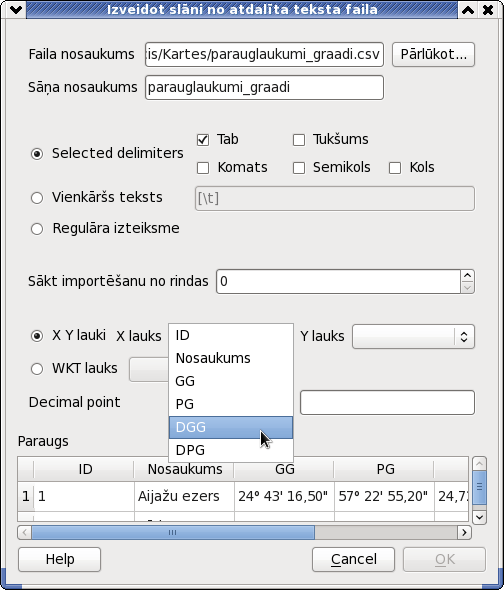
Task: Increase the start import row spinner value
Action: pyautogui.click(x=467, y=276)
